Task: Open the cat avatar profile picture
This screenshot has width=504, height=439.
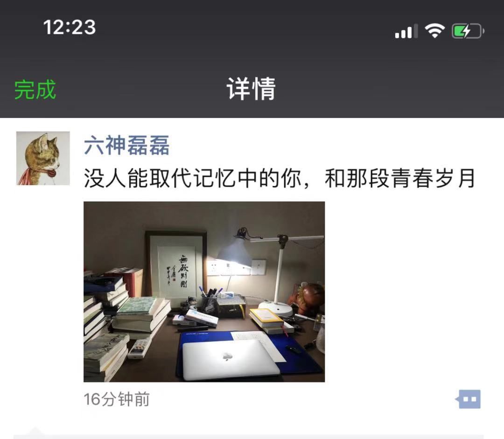Action: [43, 158]
